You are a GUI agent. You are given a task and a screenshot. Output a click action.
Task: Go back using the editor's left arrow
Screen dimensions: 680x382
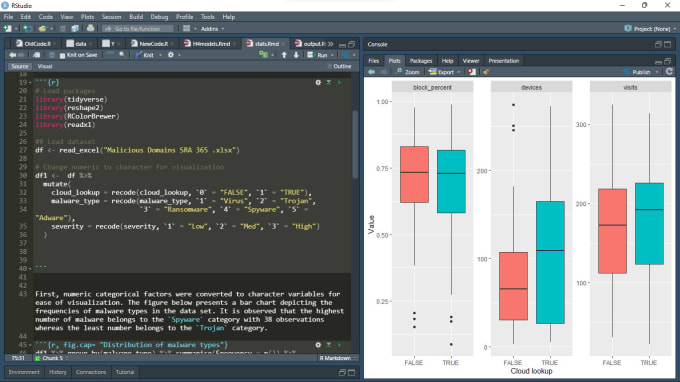[x=13, y=55]
